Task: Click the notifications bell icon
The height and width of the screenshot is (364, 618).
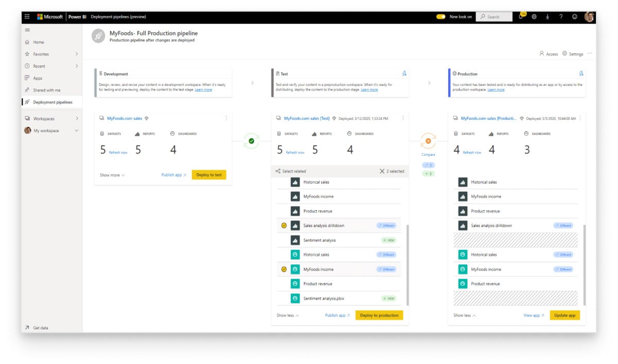Action: point(521,16)
